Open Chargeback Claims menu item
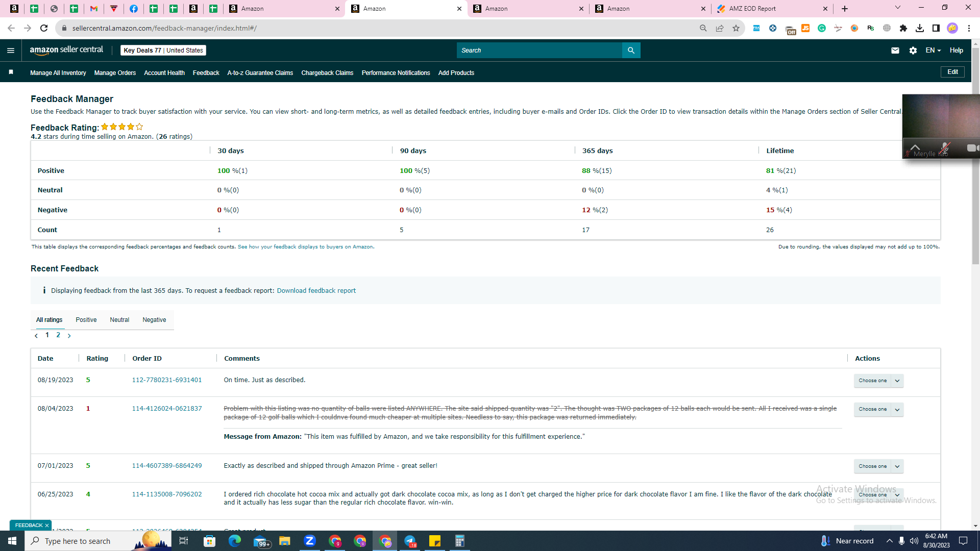 pyautogui.click(x=327, y=73)
